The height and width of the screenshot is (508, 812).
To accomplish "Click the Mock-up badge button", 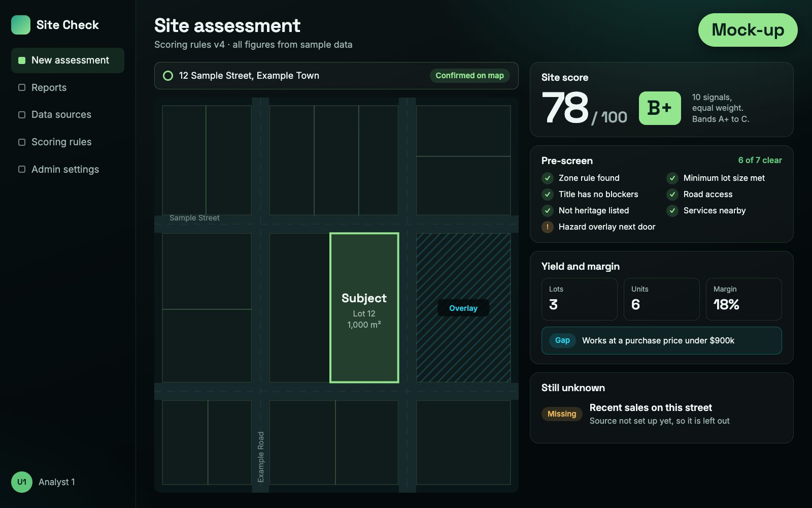I will point(748,30).
